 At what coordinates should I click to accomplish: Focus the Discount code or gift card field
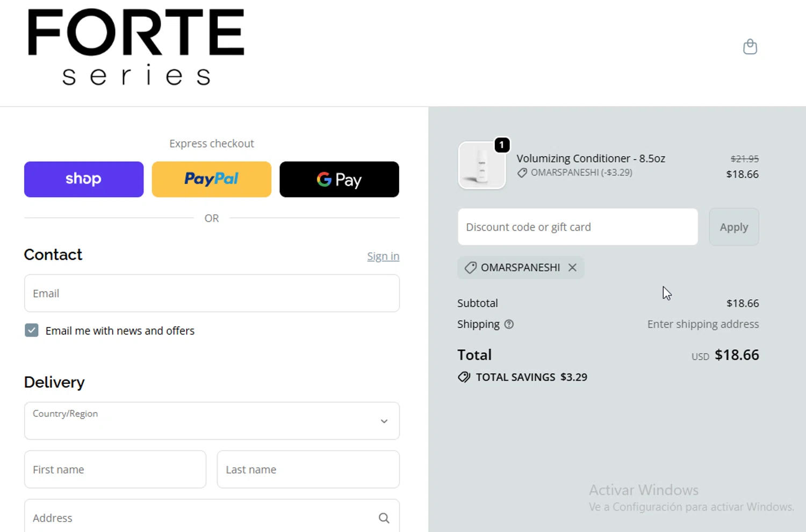point(578,227)
